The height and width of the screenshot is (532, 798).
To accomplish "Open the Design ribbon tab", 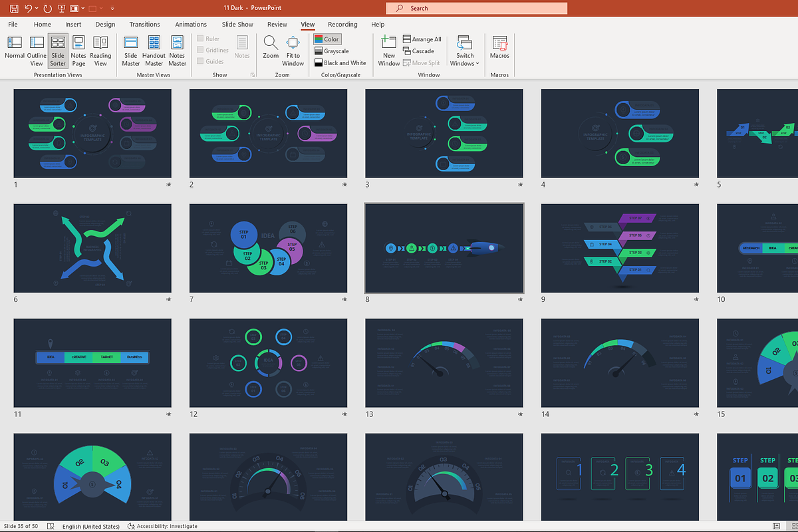I will pos(105,25).
